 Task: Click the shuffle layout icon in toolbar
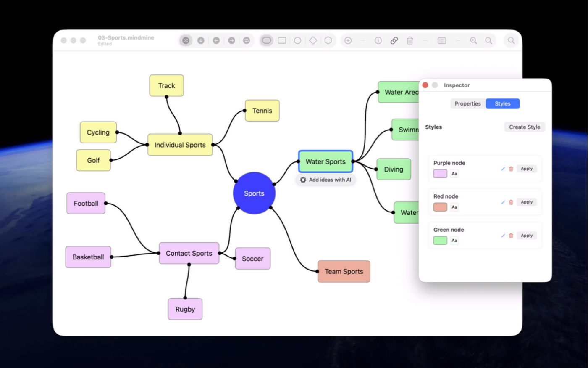(x=186, y=40)
